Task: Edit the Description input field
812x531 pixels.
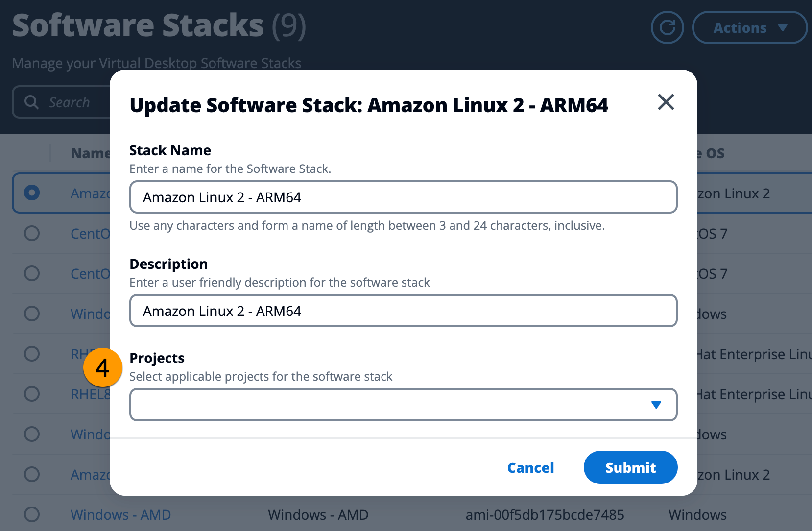Action: tap(403, 311)
